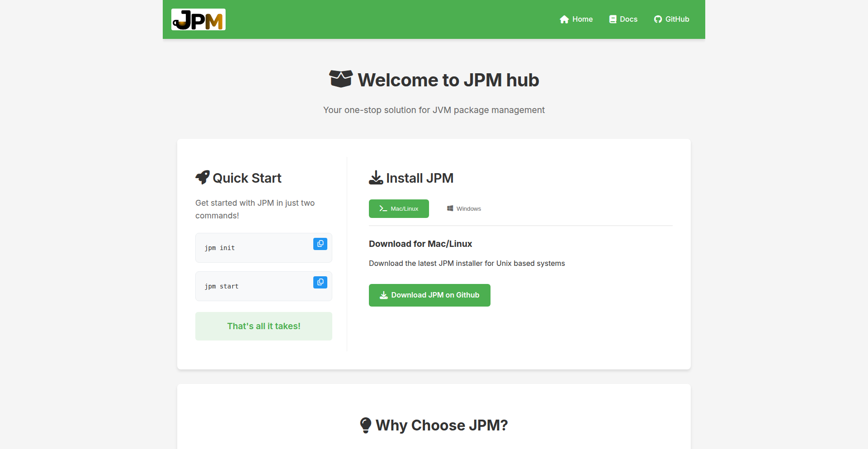Click the 'Your one-stop solution' subtitle text
This screenshot has width=868, height=449.
[434, 110]
